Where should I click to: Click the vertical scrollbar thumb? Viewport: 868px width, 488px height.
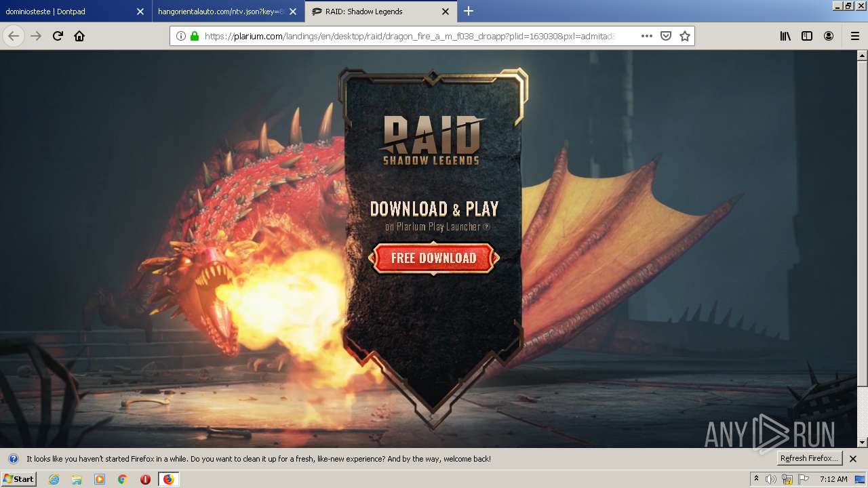[863, 224]
